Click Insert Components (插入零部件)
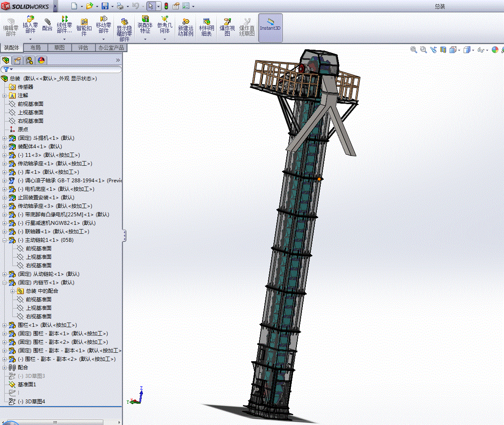504x425 pixels. tap(30, 24)
